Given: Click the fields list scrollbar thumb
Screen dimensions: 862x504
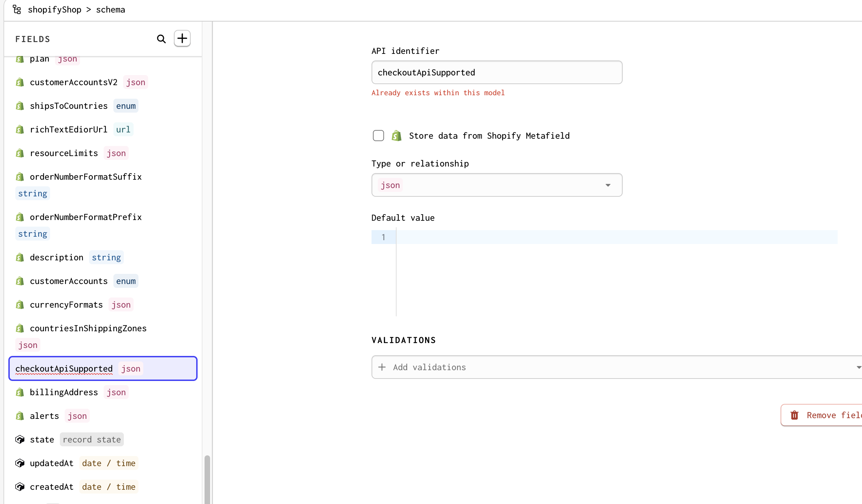Looking at the screenshot, I should click(x=207, y=480).
